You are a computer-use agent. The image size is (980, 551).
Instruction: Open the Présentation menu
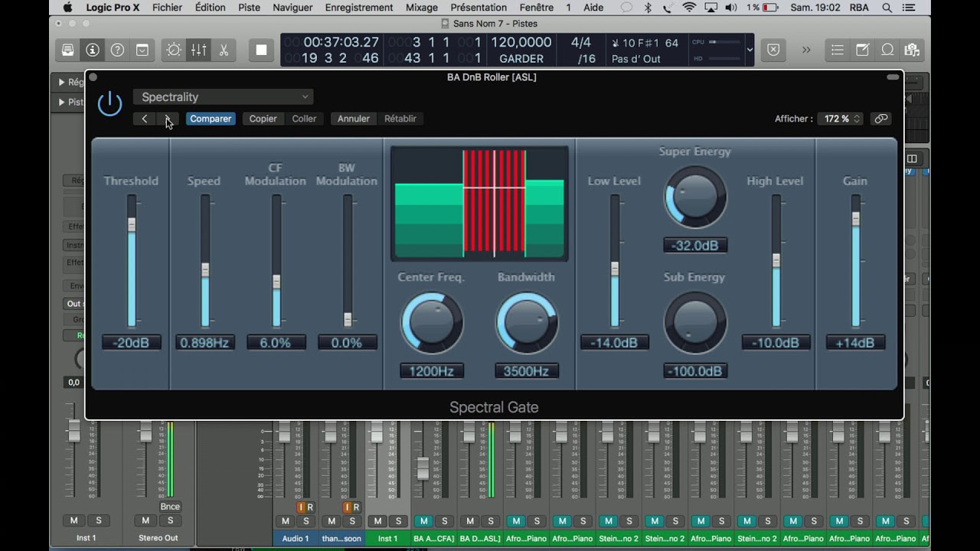(479, 8)
